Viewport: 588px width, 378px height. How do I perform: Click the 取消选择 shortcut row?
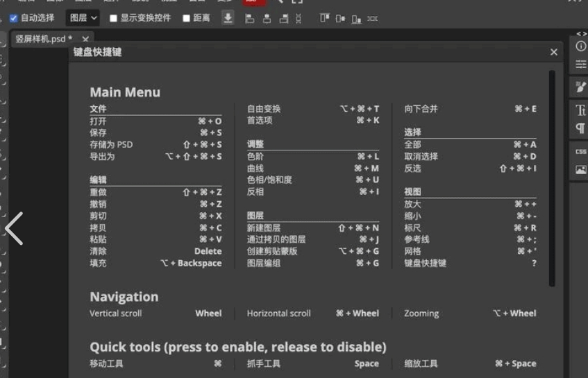click(470, 157)
